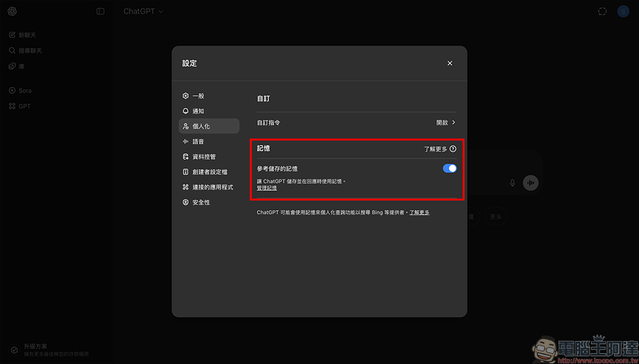Viewport: 639px width, 364px height.
Task: Select the 資料控管 settings tab
Action: point(209,156)
